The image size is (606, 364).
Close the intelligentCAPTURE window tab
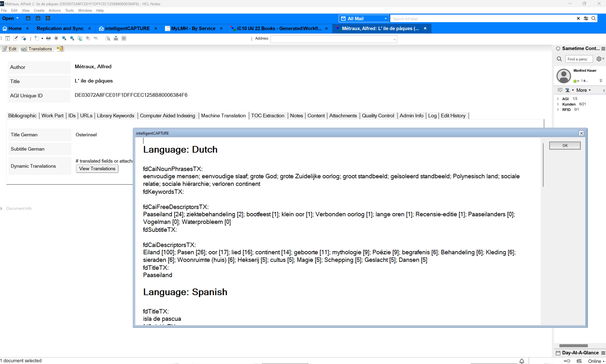click(156, 28)
